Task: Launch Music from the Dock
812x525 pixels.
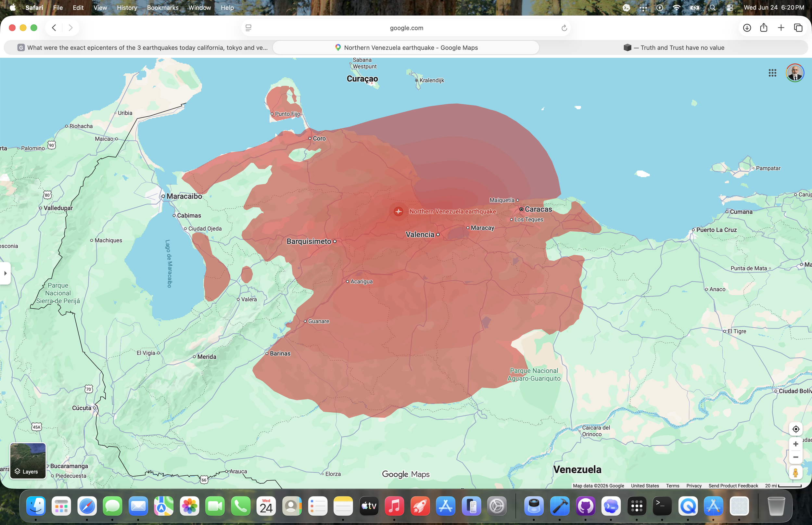Action: tap(394, 506)
